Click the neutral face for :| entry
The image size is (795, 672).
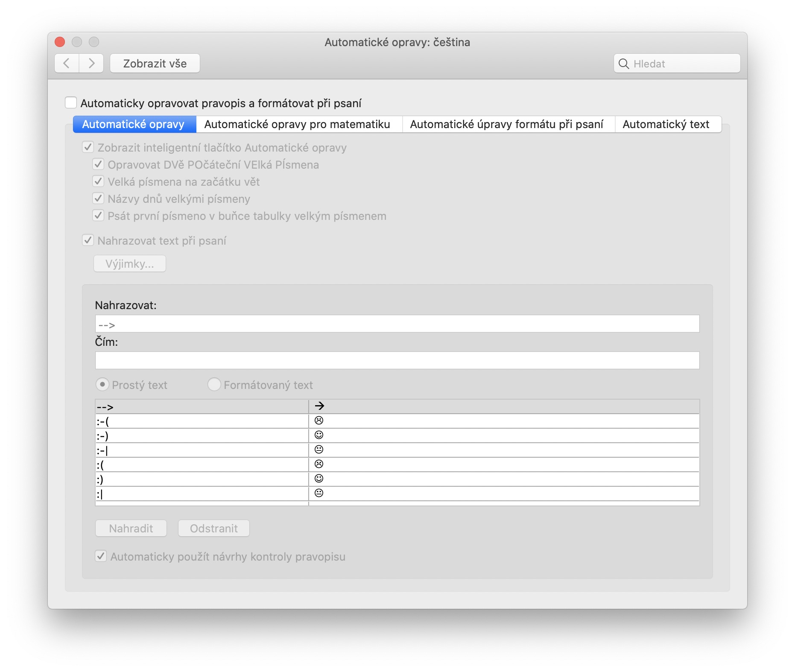(319, 493)
